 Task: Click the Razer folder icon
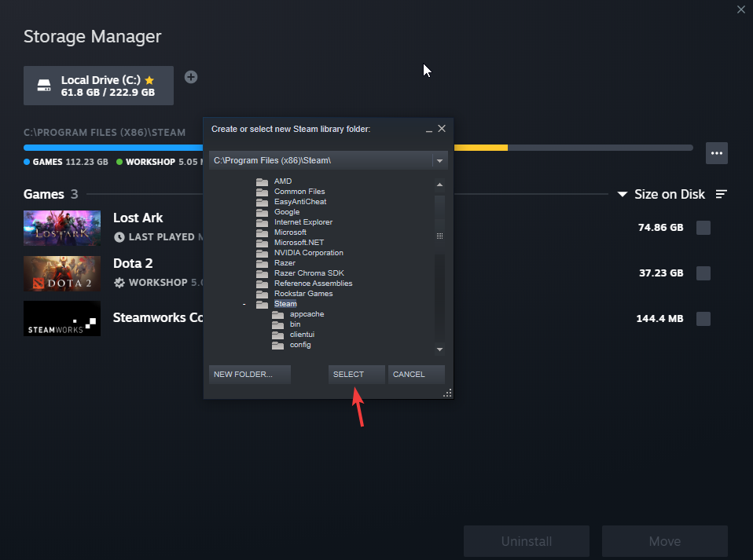pos(263,263)
